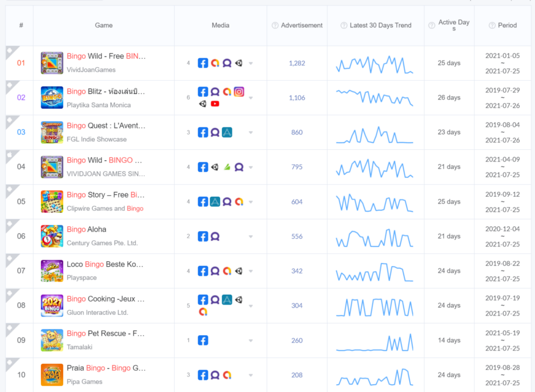Open advertisement count 1,282 link
Image resolution: width=535 pixels, height=392 pixels.
coord(297,63)
